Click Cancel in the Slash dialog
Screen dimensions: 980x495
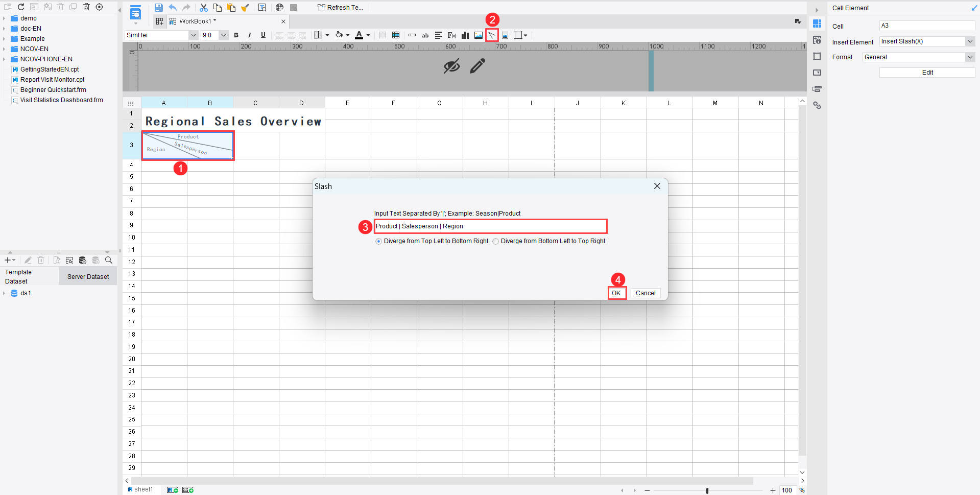[x=646, y=293]
